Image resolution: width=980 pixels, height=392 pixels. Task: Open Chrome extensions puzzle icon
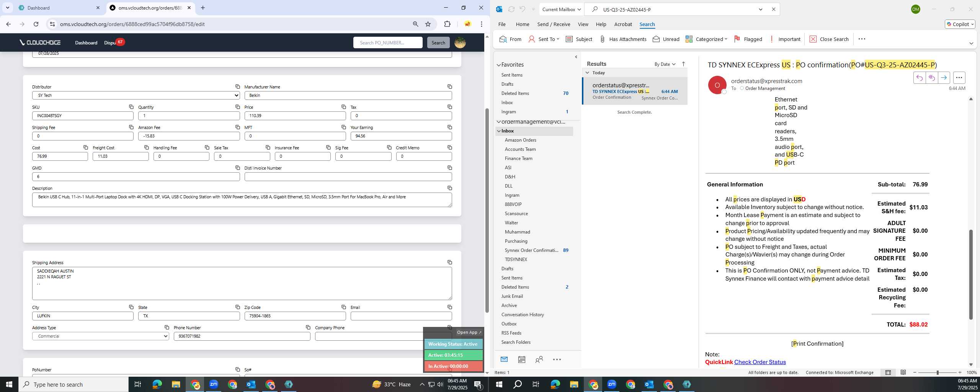tap(447, 24)
